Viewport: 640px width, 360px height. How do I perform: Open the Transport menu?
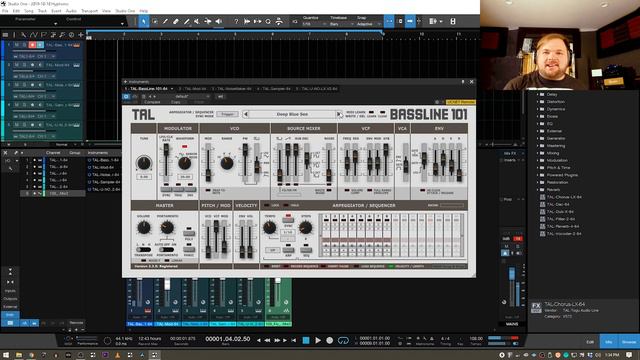point(89,11)
